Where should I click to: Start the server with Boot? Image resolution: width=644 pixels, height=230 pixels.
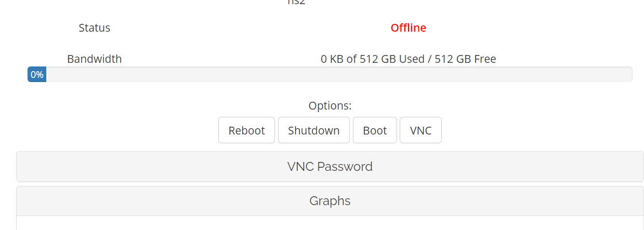pyautogui.click(x=375, y=130)
